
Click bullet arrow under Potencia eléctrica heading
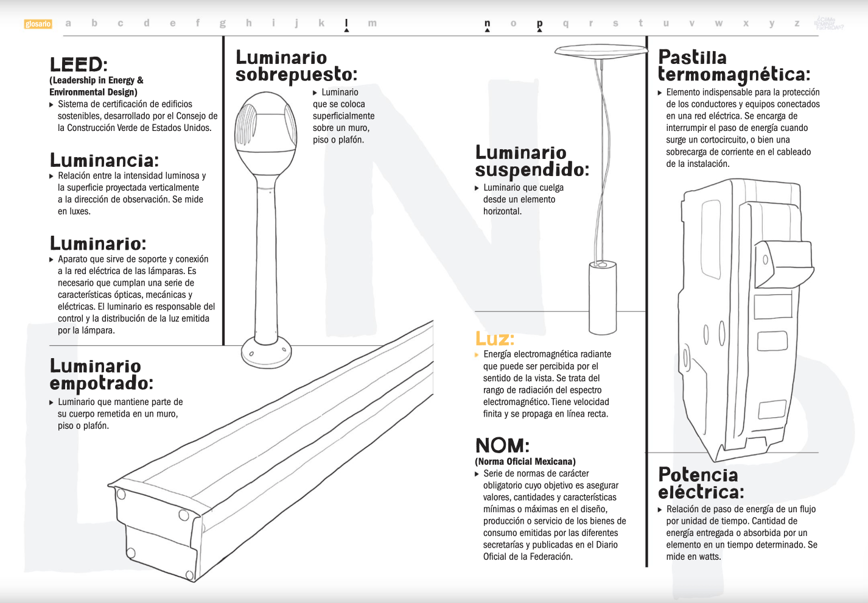(x=660, y=509)
